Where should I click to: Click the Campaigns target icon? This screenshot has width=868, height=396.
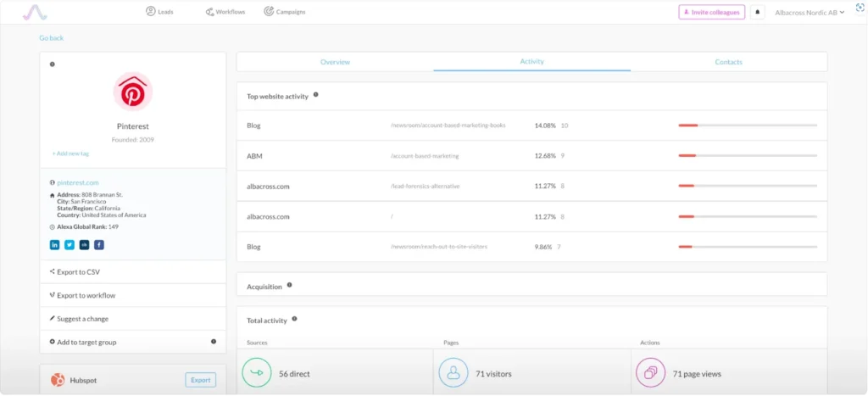(x=269, y=11)
